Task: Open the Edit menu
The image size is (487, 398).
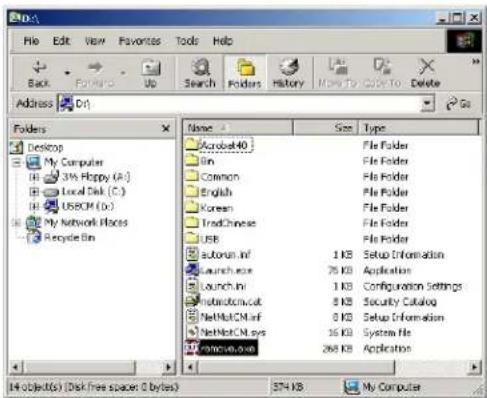Action: point(61,41)
